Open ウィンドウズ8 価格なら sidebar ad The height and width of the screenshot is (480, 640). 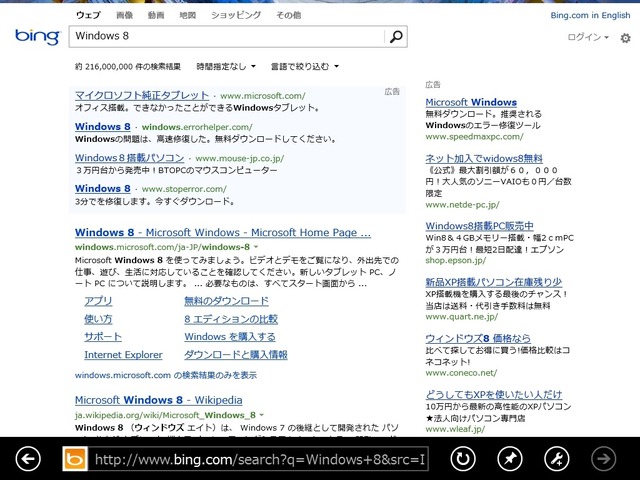(478, 338)
